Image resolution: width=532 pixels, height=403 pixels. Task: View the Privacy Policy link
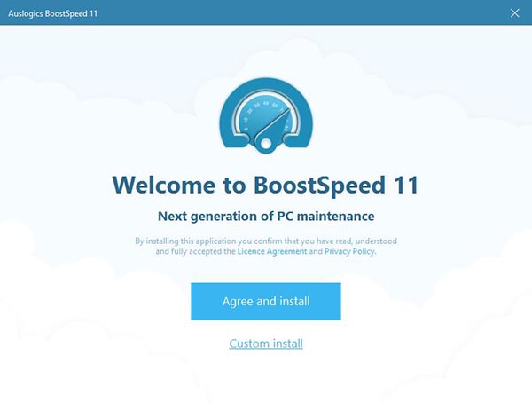tap(349, 251)
